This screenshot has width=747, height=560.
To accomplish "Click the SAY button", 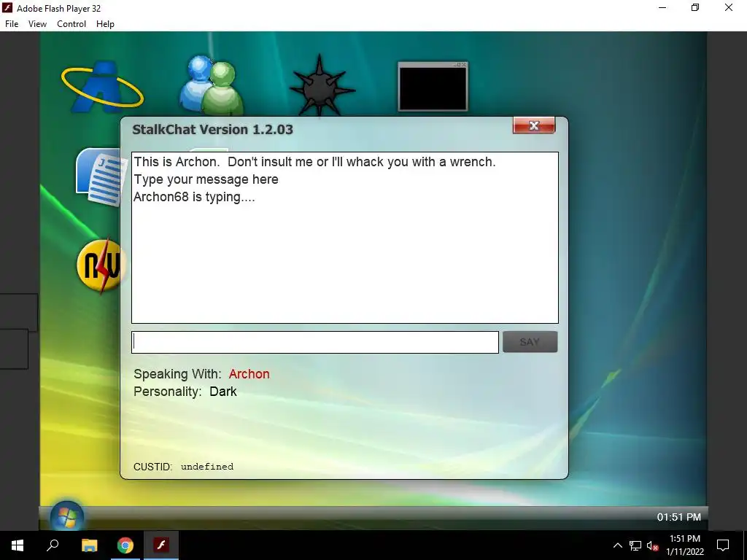I will [530, 342].
